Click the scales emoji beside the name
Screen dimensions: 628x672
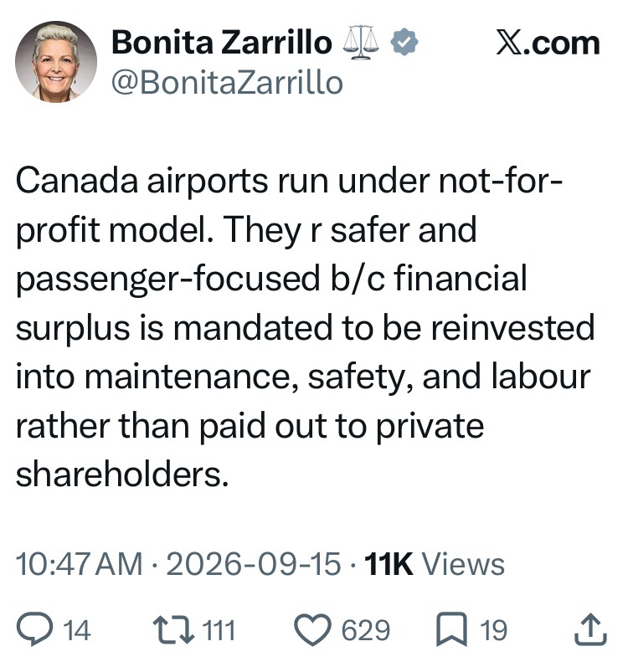pyautogui.click(x=361, y=43)
